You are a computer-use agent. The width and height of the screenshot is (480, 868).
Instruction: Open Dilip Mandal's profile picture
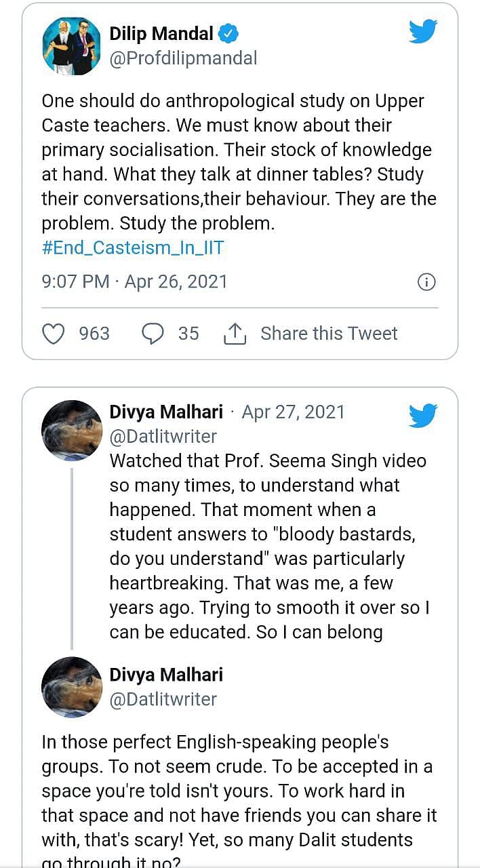click(72, 46)
